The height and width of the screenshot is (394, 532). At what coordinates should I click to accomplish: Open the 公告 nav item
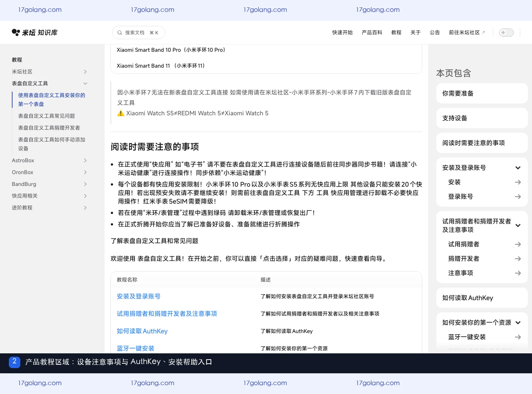pos(435,33)
